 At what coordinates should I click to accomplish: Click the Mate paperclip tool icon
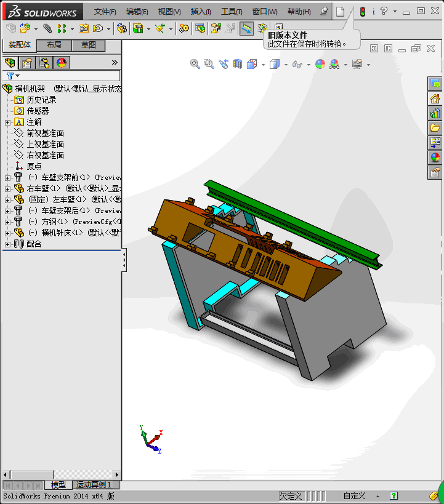point(47,28)
